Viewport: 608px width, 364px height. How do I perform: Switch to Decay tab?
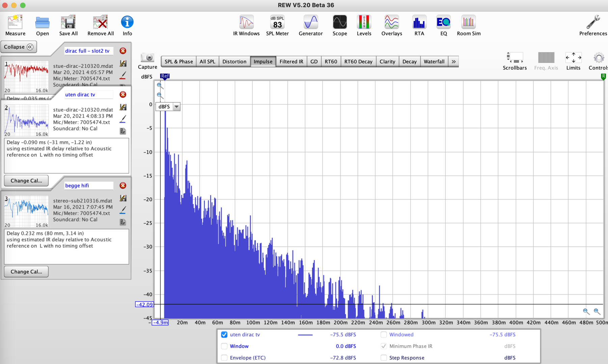[x=409, y=61]
